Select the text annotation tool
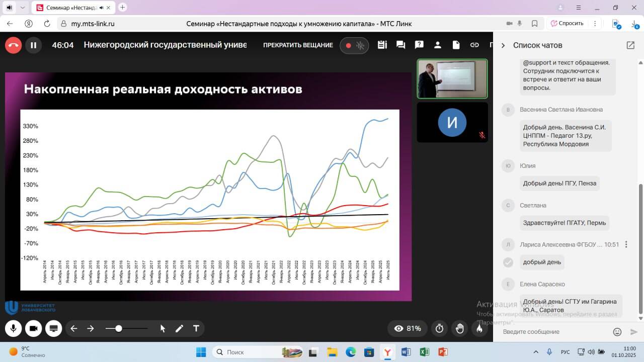 click(196, 328)
